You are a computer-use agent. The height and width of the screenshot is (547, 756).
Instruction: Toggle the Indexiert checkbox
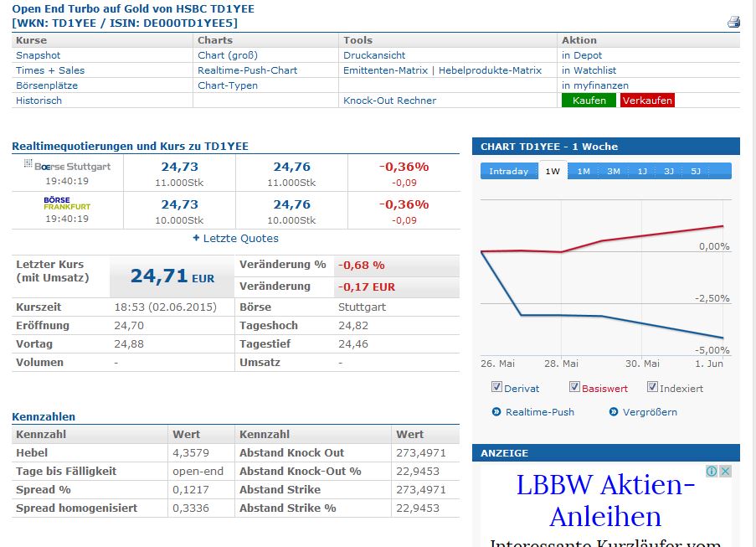pos(652,387)
